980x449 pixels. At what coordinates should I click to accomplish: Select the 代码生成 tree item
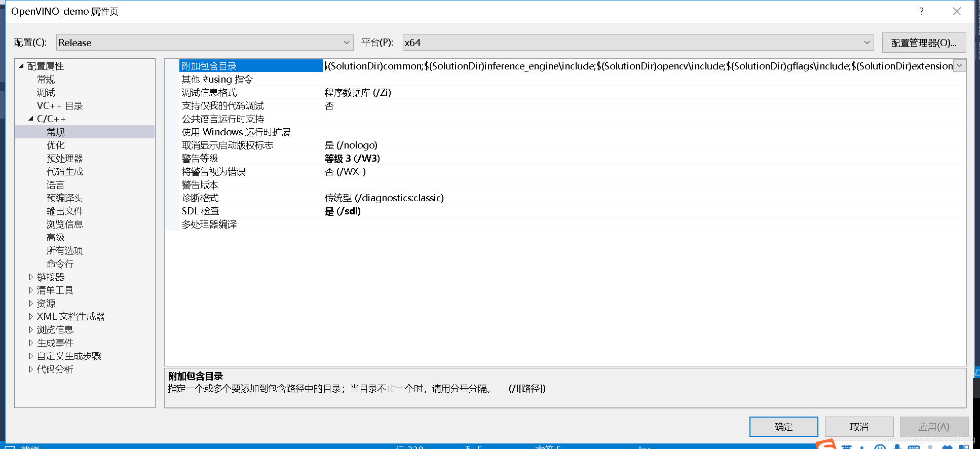[65, 171]
